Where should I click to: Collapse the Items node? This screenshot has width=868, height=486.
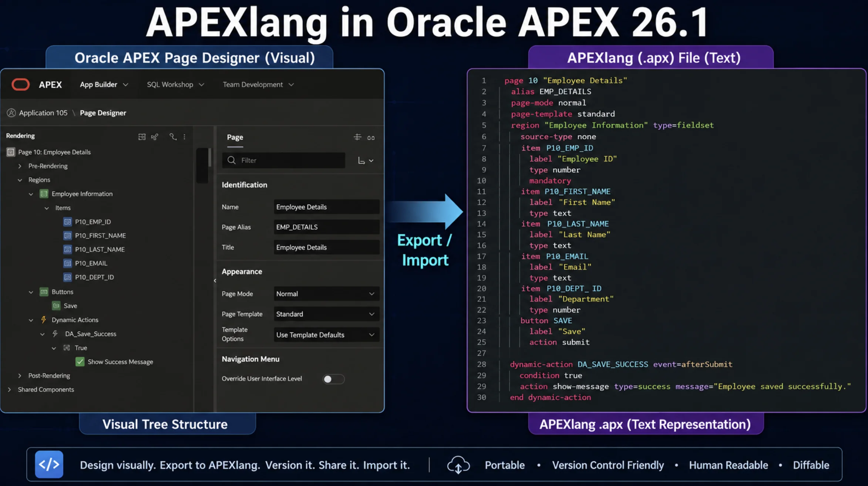coord(47,208)
